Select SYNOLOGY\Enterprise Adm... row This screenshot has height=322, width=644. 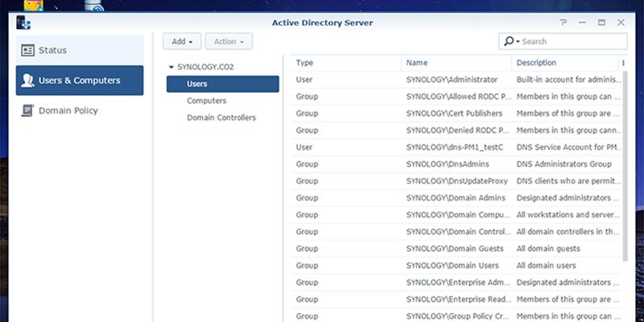456,283
